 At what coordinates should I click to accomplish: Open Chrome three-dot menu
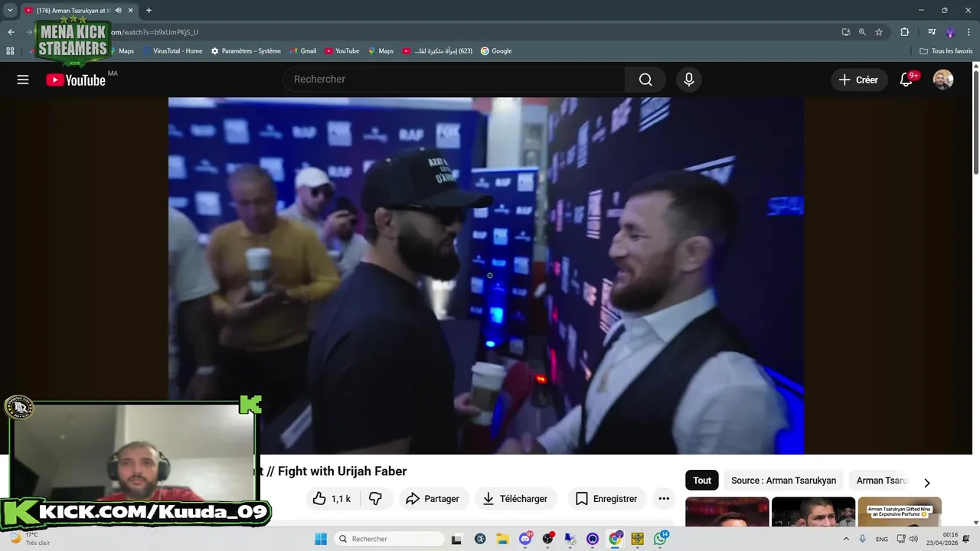[969, 32]
